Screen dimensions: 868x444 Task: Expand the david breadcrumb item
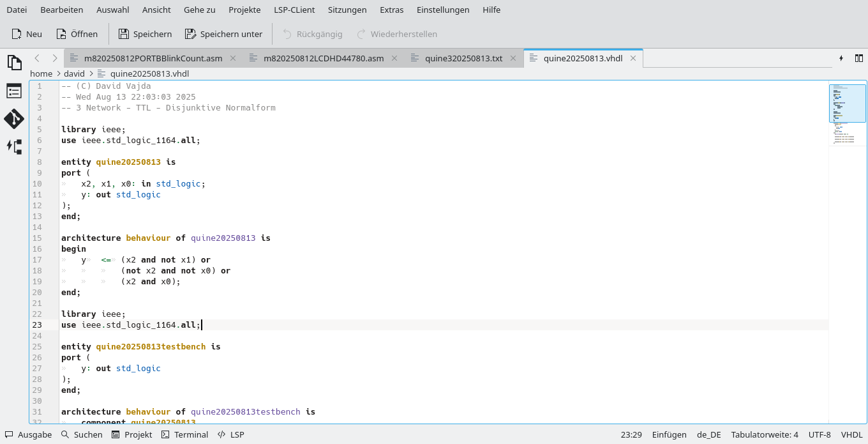pos(74,73)
